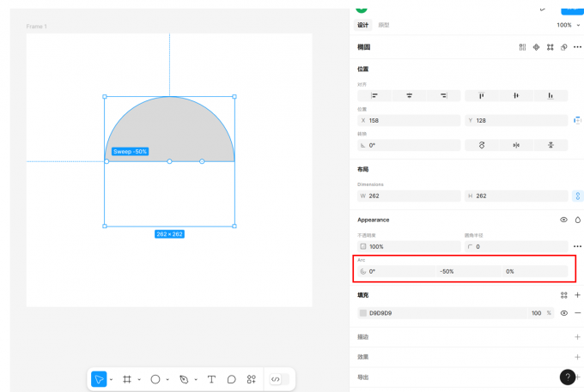
Task: Open the Actions resources tool
Action: 252,379
